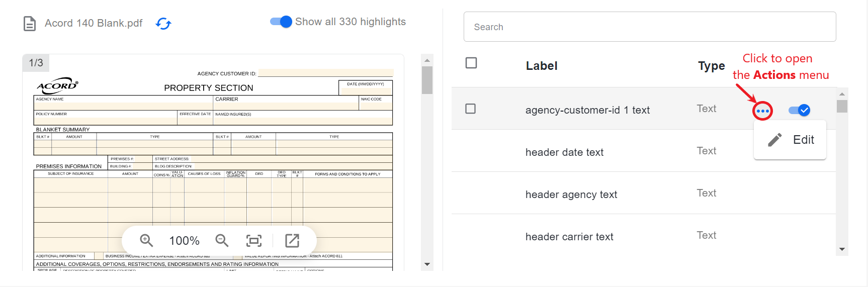Viewport: 868px width, 287px height.
Task: Open document in new window icon
Action: coord(292,241)
